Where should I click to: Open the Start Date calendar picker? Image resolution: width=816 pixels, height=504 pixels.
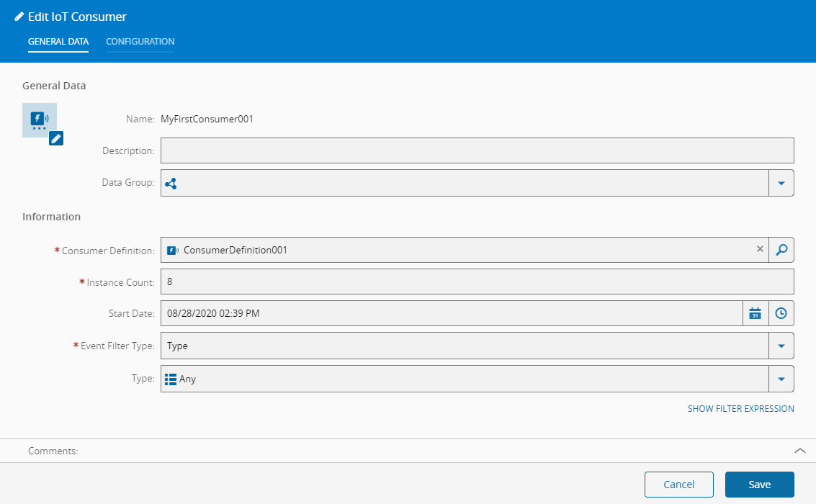755,313
